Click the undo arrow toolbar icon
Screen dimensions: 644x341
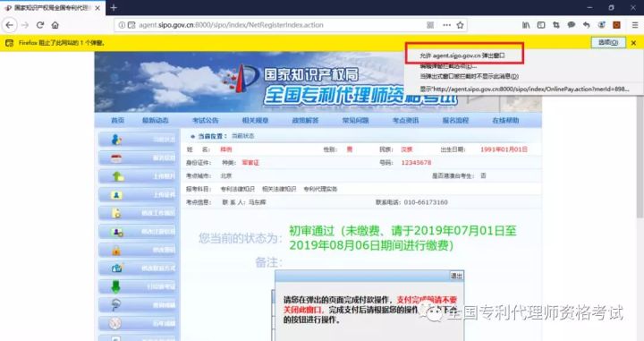pos(586,25)
